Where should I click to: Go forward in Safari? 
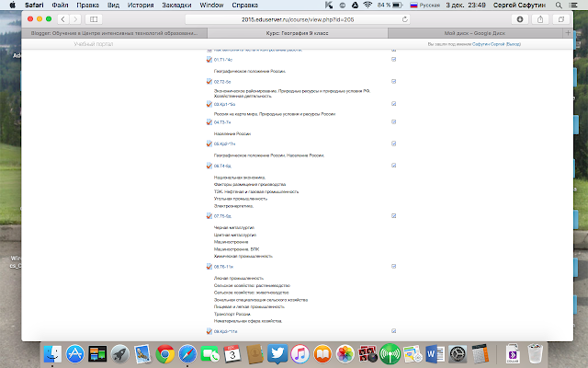coord(75,19)
